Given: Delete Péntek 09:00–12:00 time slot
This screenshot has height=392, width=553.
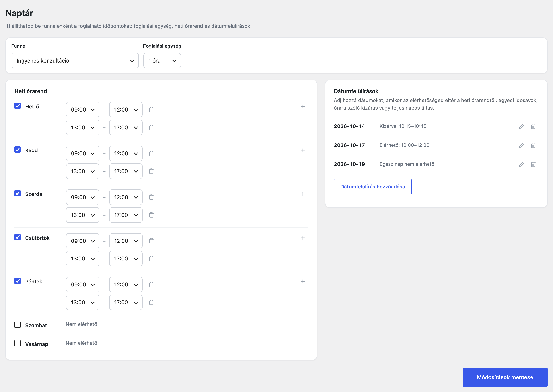Looking at the screenshot, I should pyautogui.click(x=151, y=284).
